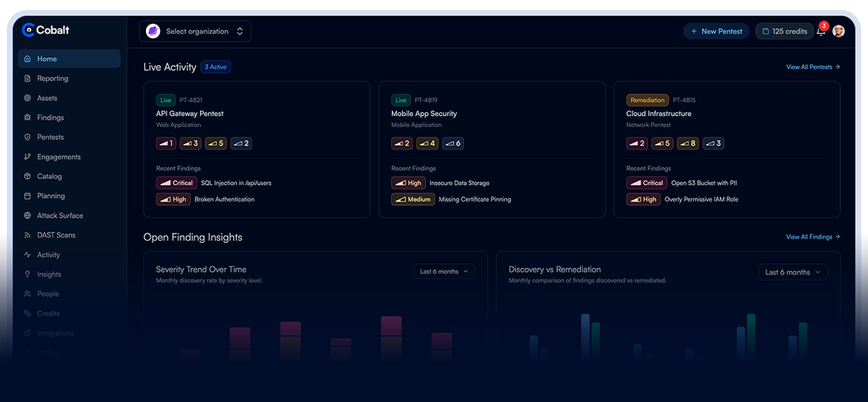Viewport: 868px width, 402px height.
Task: Click API Gateway high count badge 3
Action: (x=191, y=144)
